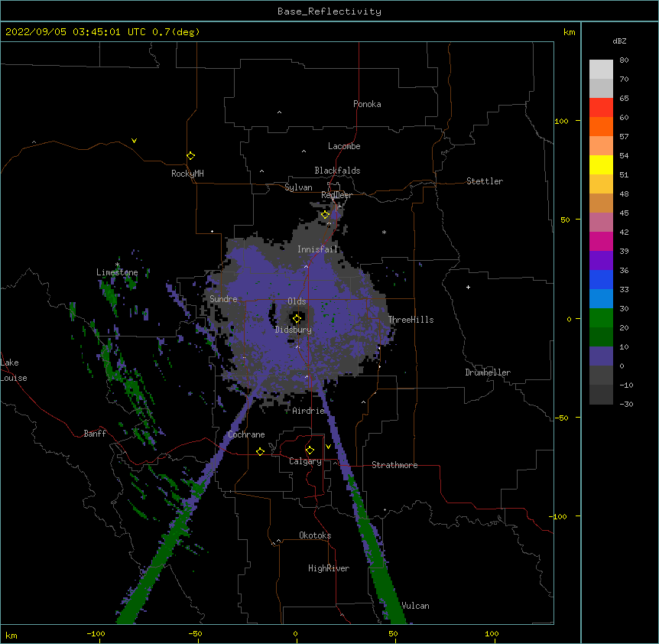The height and width of the screenshot is (644, 659).
Task: Click the yellow diamond marker above Calgary label
Action: (x=310, y=450)
